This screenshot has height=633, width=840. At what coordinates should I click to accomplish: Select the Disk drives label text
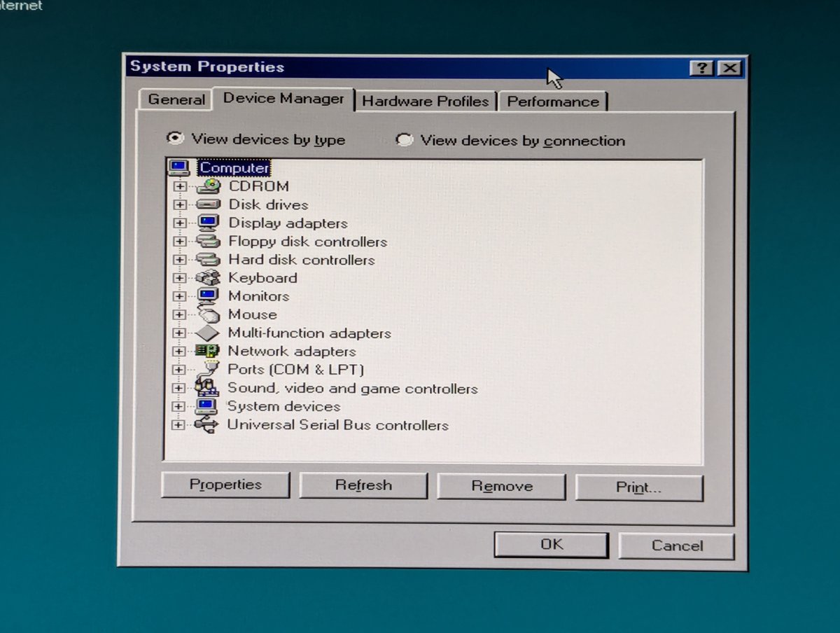click(268, 204)
